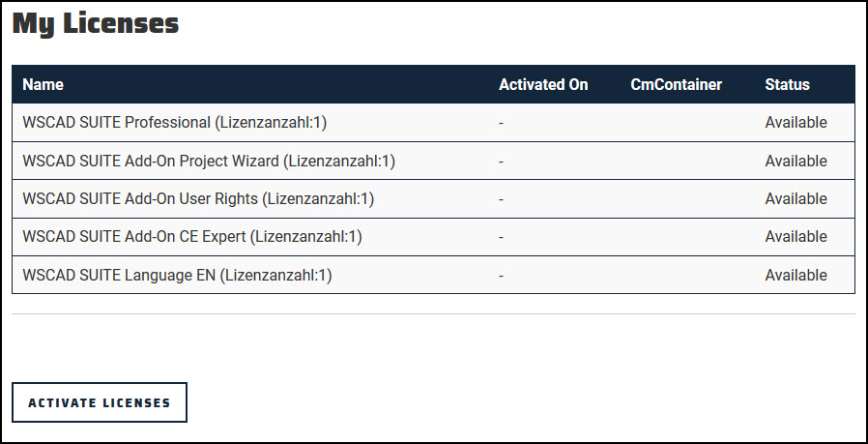Image resolution: width=868 pixels, height=444 pixels.
Task: Click the empty CmContainer cell for Project Wizard
Action: pos(687,162)
